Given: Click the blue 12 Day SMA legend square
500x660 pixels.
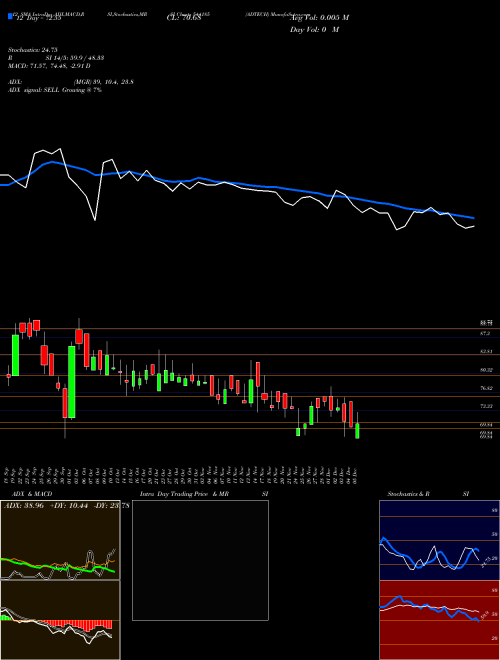Looking at the screenshot, I should click(x=10, y=16).
